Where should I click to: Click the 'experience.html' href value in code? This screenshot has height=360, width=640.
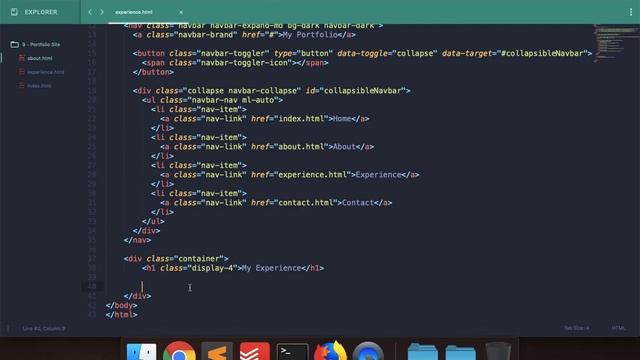pyautogui.click(x=313, y=175)
